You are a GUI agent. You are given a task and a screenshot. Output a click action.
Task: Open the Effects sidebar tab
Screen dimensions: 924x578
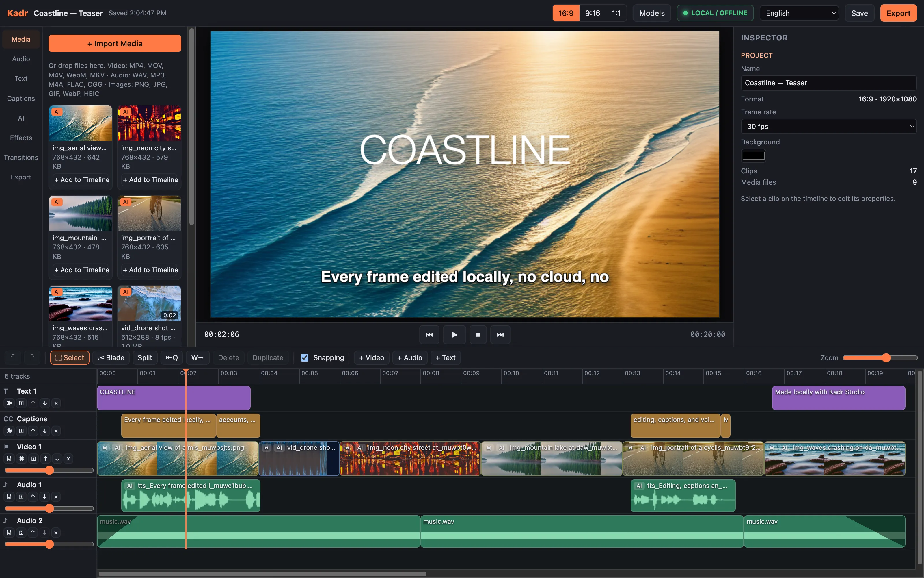(21, 138)
